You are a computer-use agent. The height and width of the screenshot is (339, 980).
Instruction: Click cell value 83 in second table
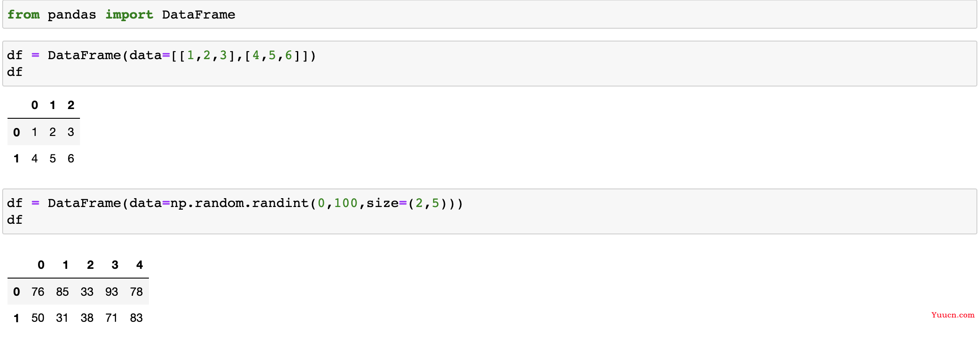coord(136,318)
